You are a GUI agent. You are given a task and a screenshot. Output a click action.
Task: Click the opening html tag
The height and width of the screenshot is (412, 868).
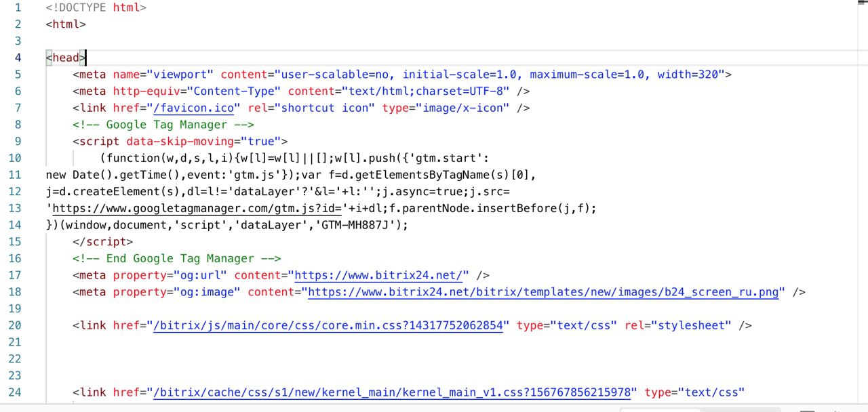66,24
